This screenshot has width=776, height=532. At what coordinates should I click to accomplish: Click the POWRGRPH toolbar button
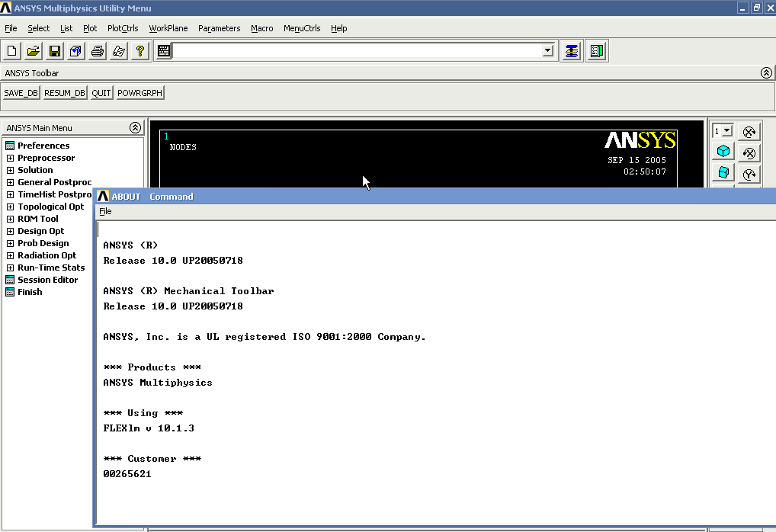pyautogui.click(x=140, y=93)
